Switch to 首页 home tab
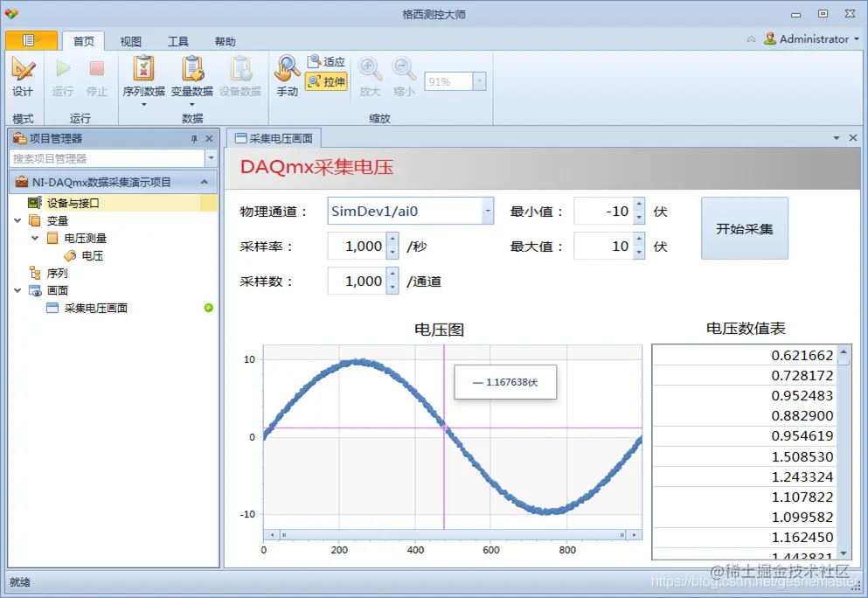 84,41
